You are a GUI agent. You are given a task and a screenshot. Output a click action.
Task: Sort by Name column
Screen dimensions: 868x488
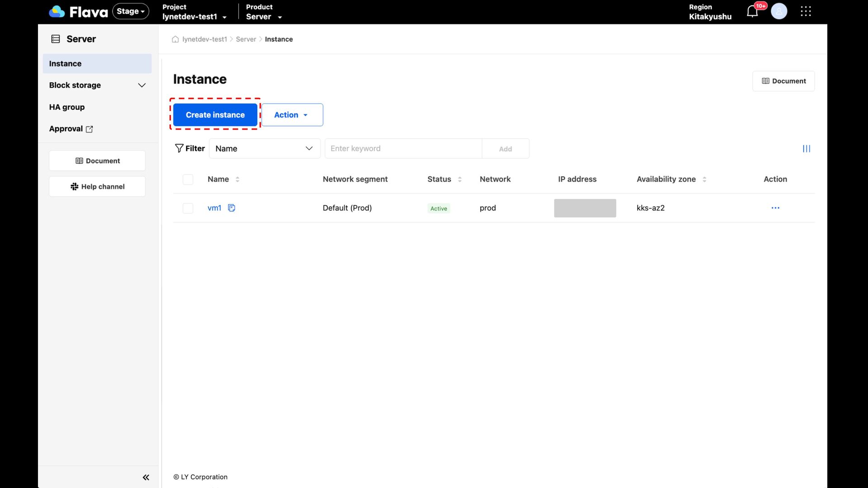[x=237, y=179]
